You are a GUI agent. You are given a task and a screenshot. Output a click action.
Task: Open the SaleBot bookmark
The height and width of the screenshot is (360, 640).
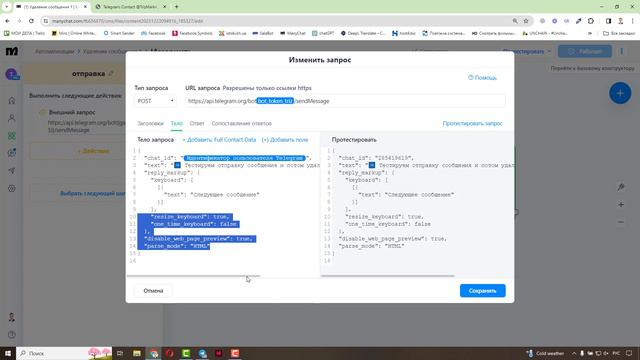pyautogui.click(x=263, y=33)
